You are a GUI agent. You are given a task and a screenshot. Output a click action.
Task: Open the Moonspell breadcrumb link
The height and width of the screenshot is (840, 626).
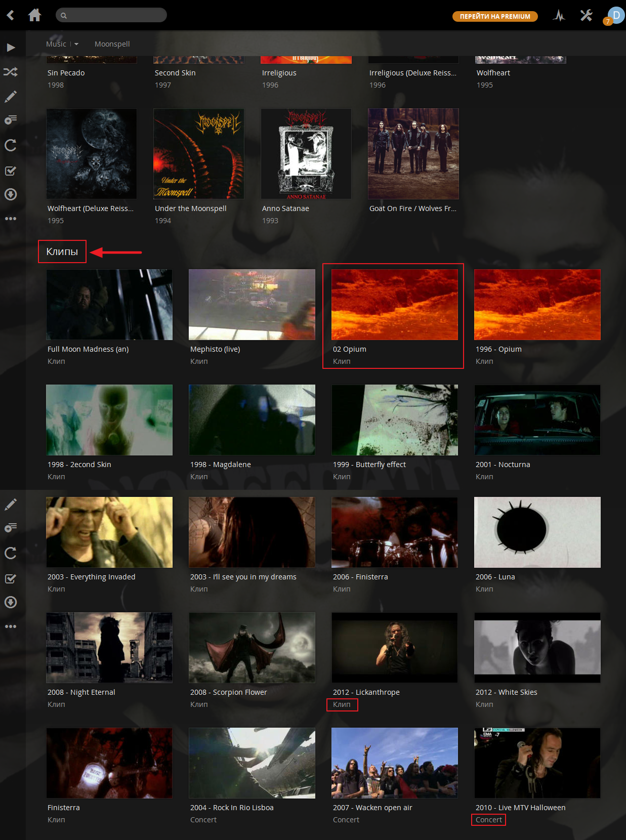[x=112, y=44]
